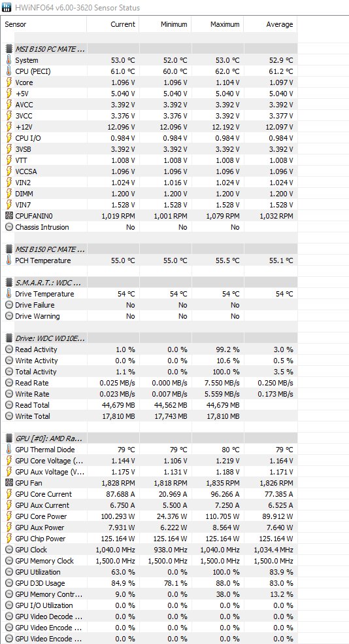This screenshot has width=349, height=644.
Task: Select the GPU Core Power row
Action: [149, 516]
